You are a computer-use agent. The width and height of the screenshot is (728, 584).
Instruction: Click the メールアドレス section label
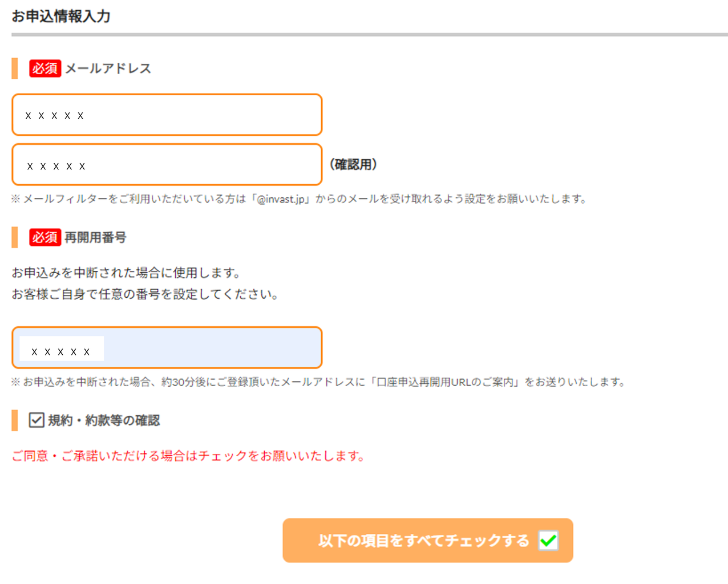(108, 68)
